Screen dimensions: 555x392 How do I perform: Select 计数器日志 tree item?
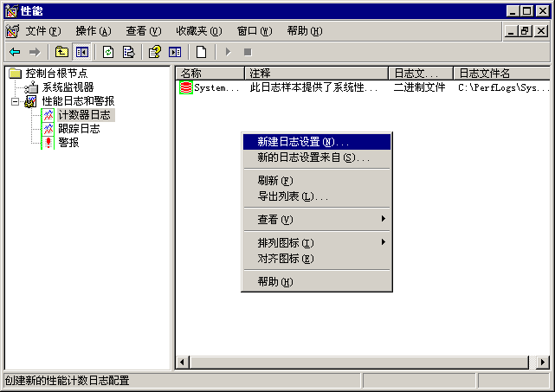coord(84,115)
